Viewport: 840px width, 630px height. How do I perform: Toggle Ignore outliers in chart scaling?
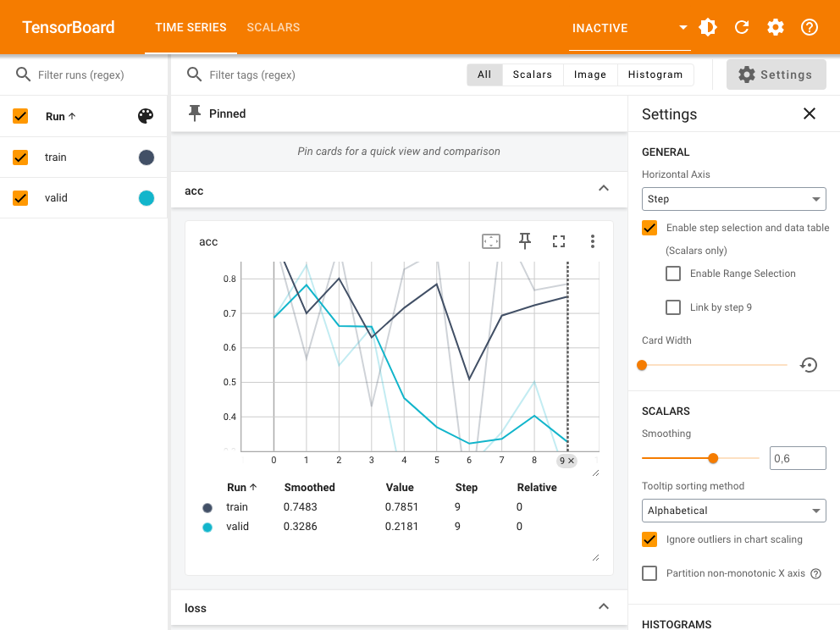click(649, 539)
